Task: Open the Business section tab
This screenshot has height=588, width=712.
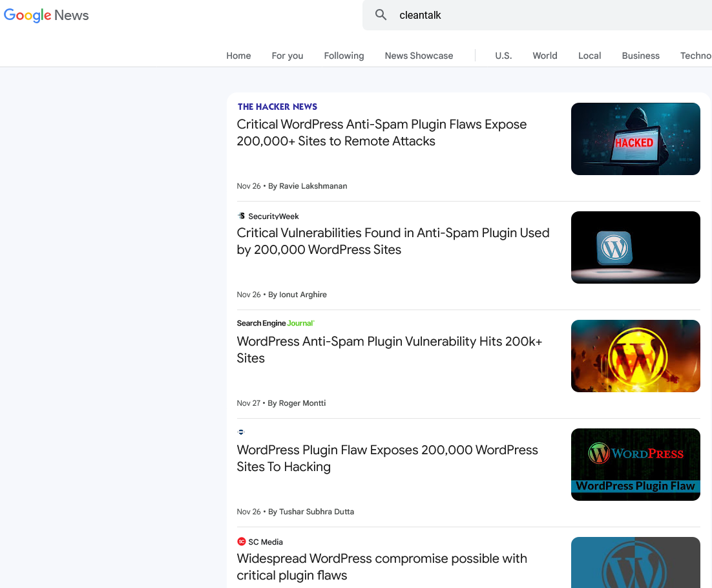Action: point(640,56)
